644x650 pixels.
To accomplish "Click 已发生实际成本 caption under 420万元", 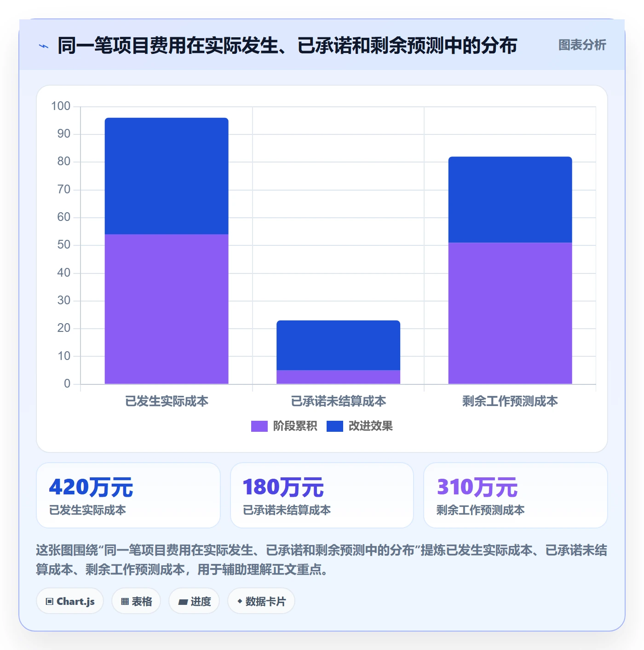I will 87,510.
